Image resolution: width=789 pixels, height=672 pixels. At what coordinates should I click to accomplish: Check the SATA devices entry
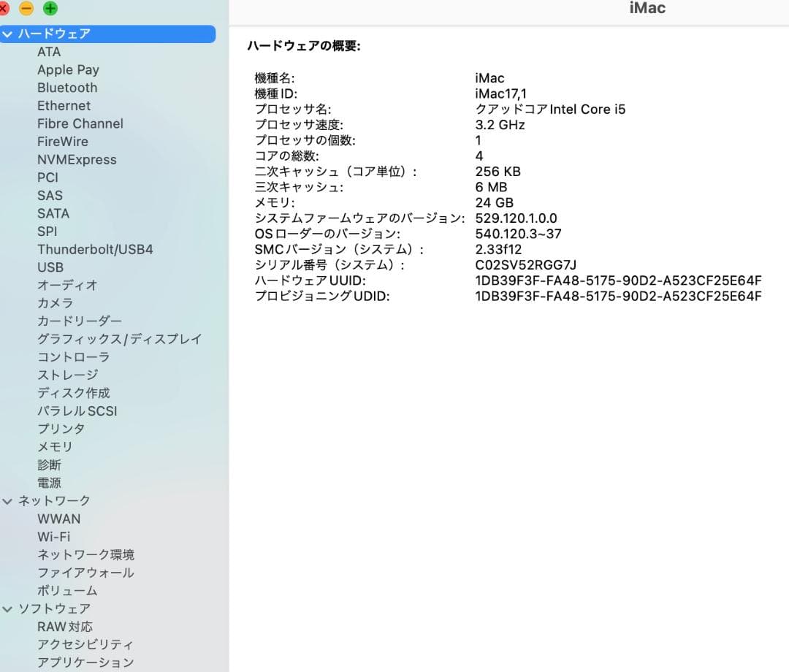pos(53,213)
